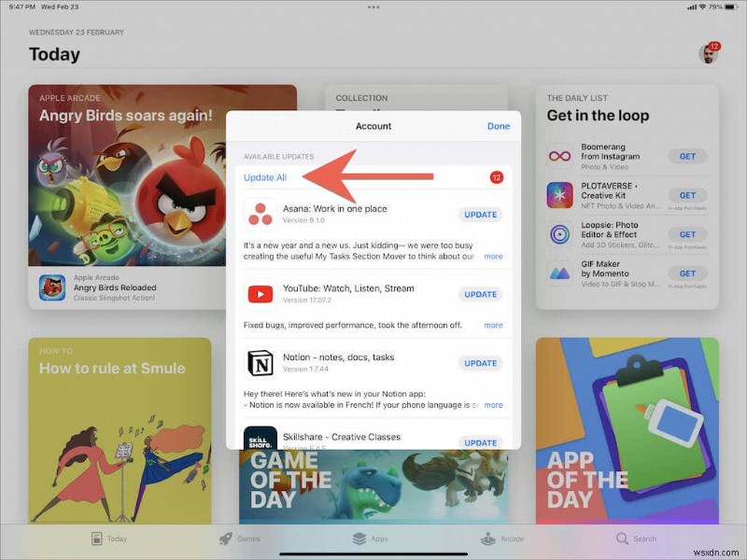The image size is (747, 560).
Task: Show more YouTube update notes
Action: click(494, 326)
